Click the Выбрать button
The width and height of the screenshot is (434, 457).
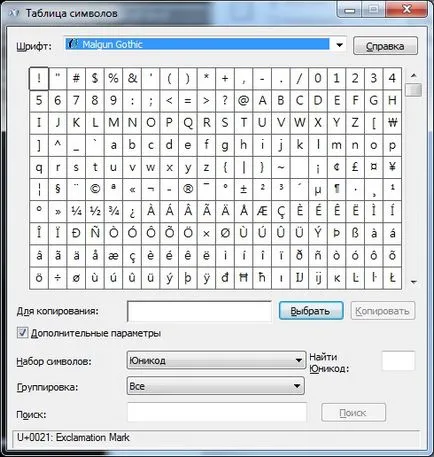tap(311, 311)
